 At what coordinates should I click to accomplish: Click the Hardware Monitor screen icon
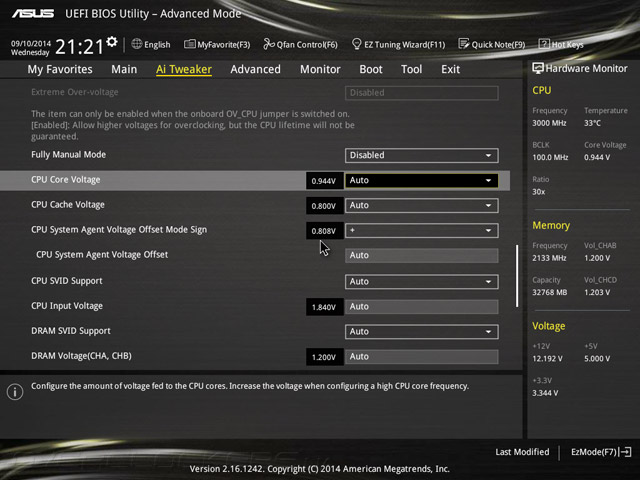(x=538, y=68)
